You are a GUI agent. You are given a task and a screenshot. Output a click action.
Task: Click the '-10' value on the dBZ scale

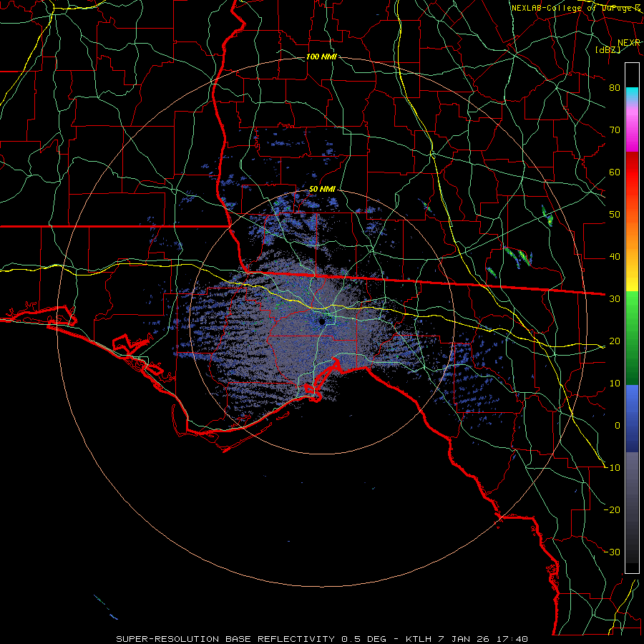coord(612,468)
